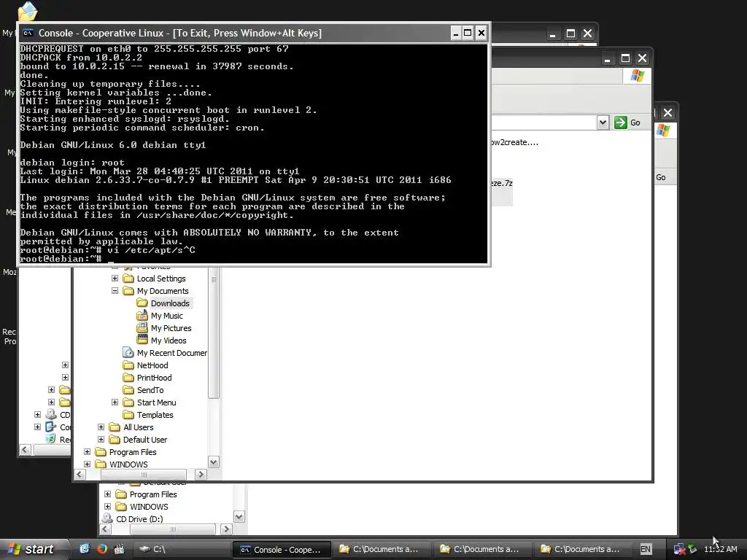Select the file named ow2create....

[x=514, y=142]
